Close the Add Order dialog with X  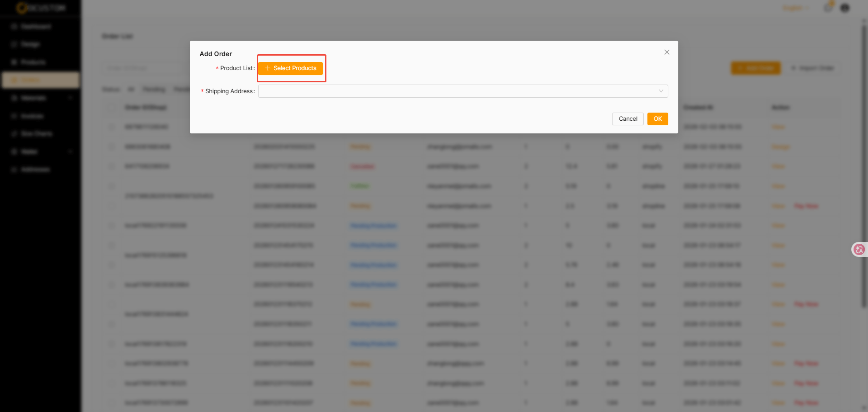(x=666, y=52)
